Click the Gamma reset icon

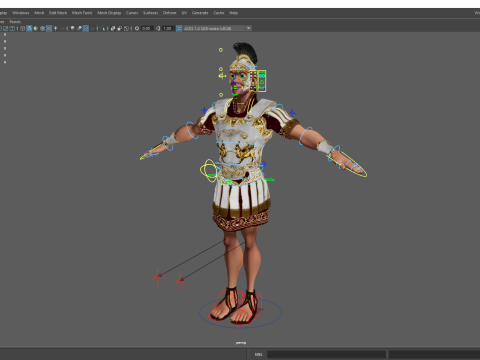[158, 28]
